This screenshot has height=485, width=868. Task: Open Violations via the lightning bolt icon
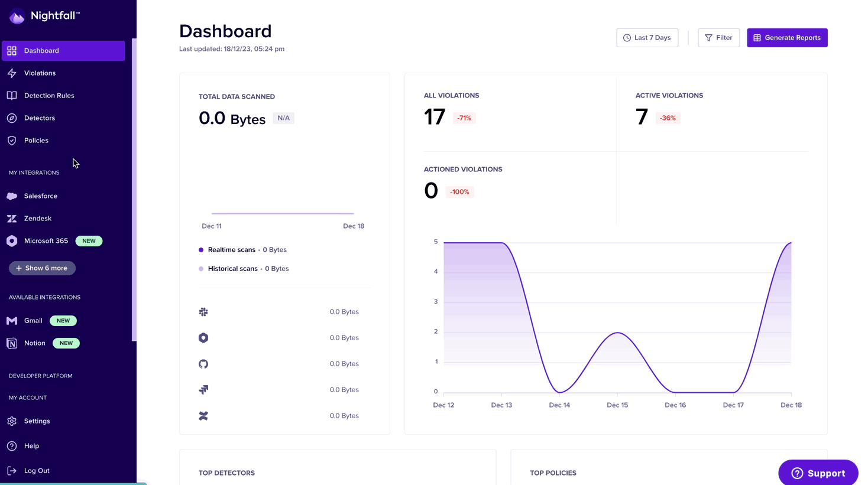point(12,73)
